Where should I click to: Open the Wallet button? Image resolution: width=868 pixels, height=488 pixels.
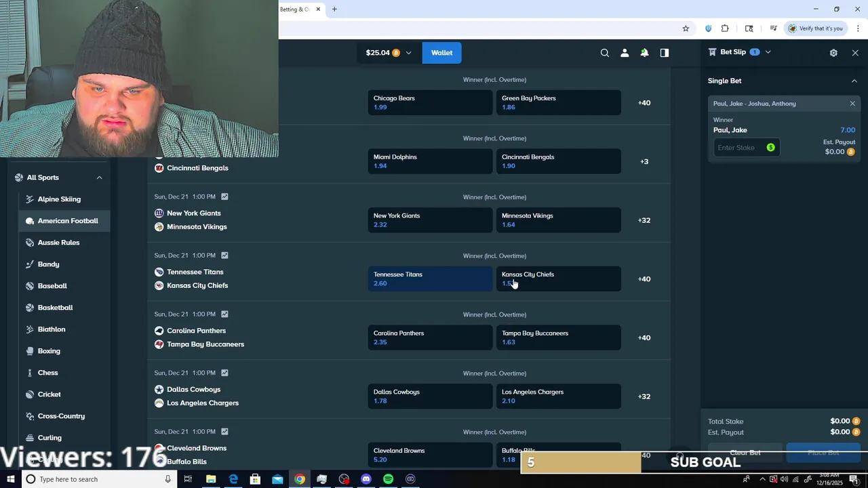point(441,53)
